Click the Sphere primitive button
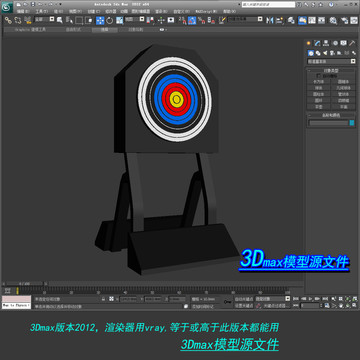The width and height of the screenshot is (360, 360). (319, 88)
